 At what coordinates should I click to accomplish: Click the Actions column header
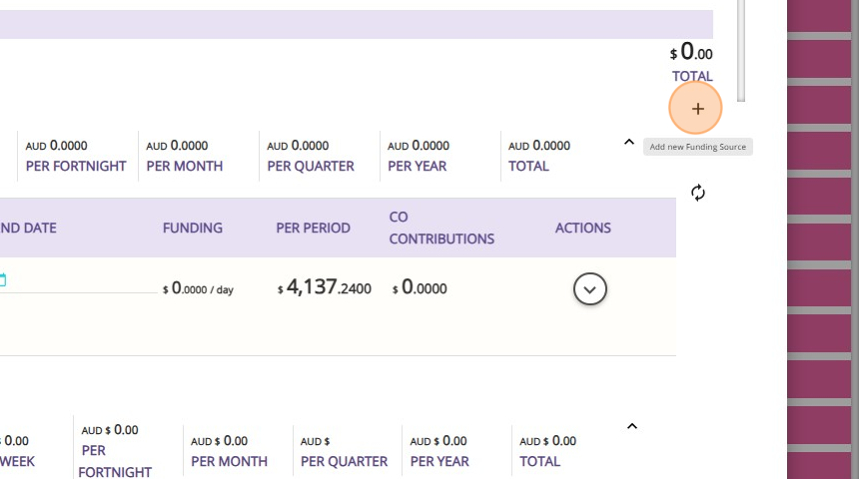(583, 228)
